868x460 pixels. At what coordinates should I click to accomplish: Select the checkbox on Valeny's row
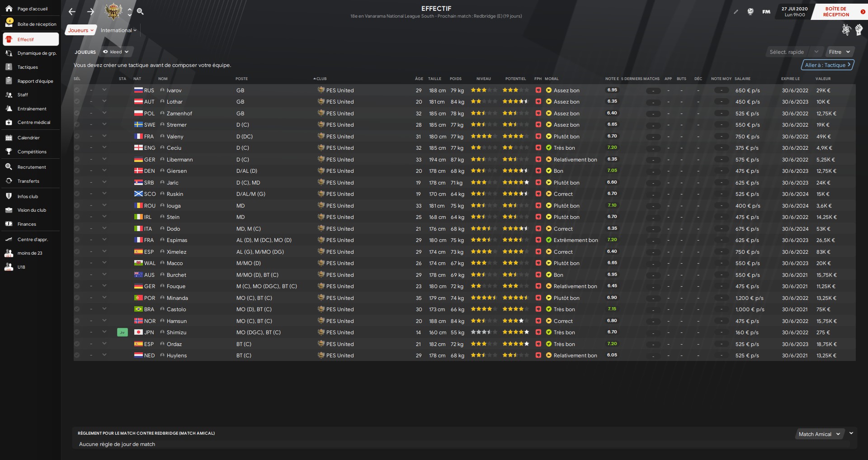coord(77,137)
